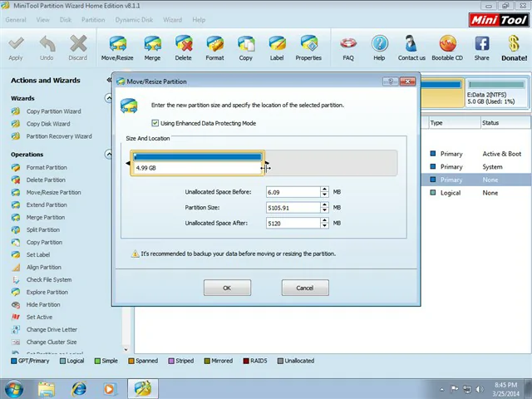Click the Merge partition toolbar icon
532x399 pixels.
coord(152,47)
